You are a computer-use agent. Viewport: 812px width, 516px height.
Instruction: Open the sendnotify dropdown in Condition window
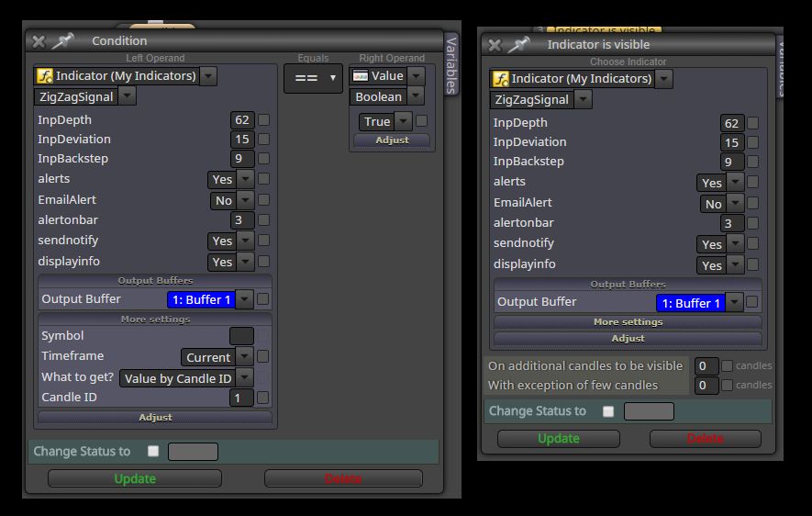(246, 241)
